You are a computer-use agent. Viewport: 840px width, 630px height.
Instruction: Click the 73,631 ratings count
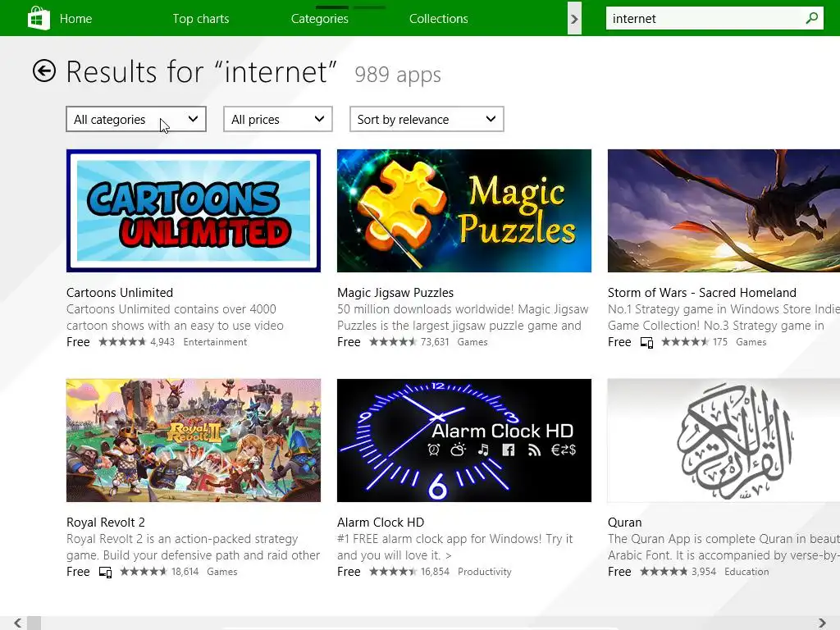[x=435, y=342]
